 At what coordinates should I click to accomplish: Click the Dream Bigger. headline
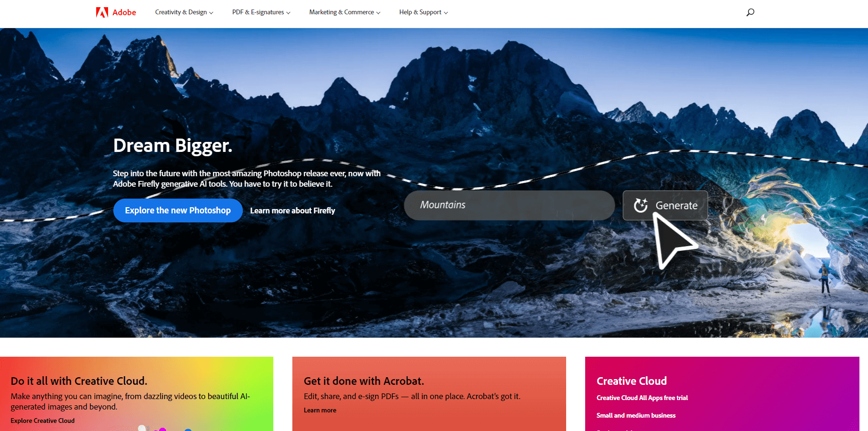tap(172, 146)
